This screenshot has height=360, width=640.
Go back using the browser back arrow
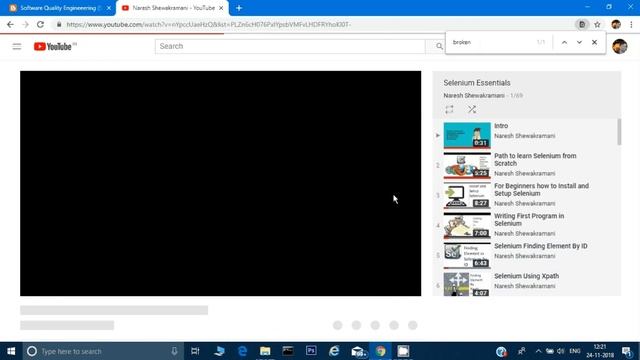[10, 24]
